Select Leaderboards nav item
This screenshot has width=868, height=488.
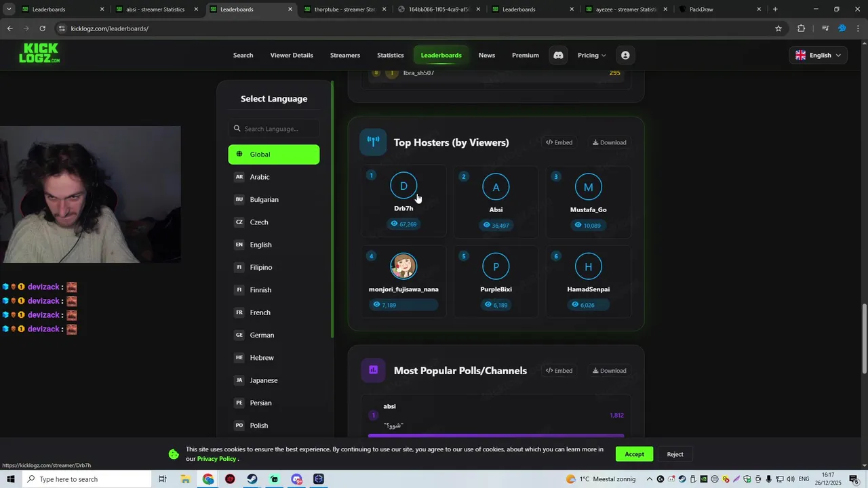tap(441, 55)
